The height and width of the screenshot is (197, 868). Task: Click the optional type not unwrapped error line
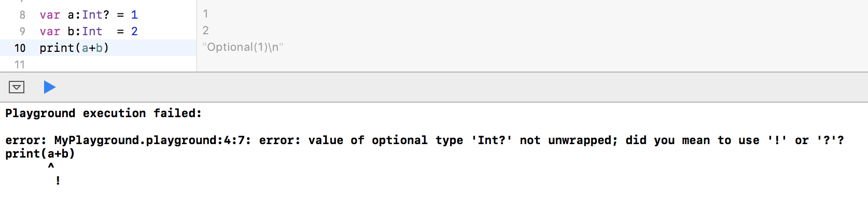coord(425,140)
